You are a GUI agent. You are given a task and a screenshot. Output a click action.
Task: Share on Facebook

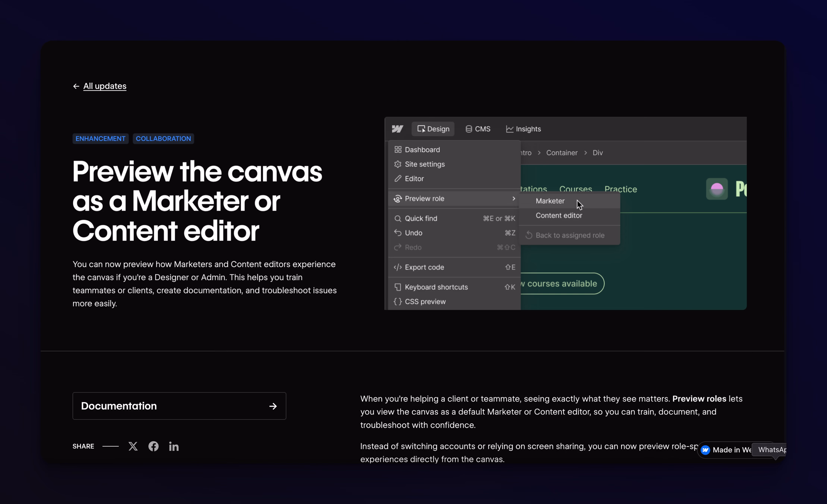click(x=153, y=446)
